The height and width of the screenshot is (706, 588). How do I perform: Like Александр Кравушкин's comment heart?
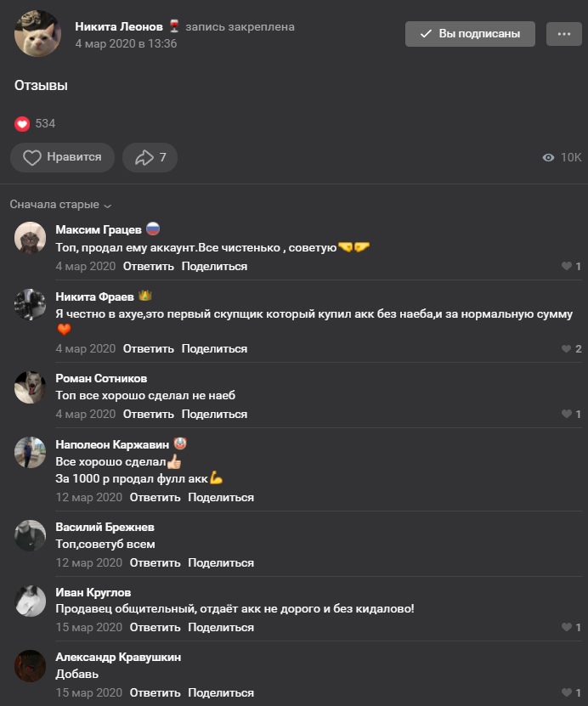(567, 693)
